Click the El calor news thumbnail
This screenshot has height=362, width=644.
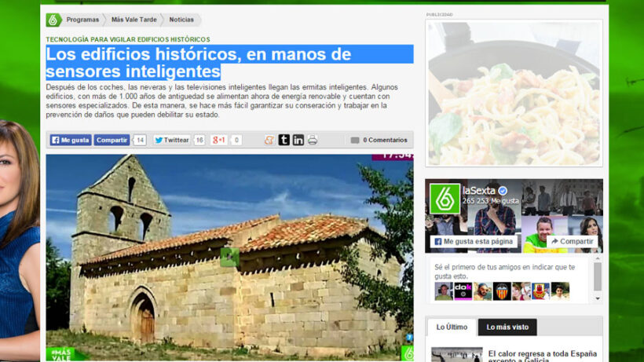pyautogui.click(x=457, y=355)
